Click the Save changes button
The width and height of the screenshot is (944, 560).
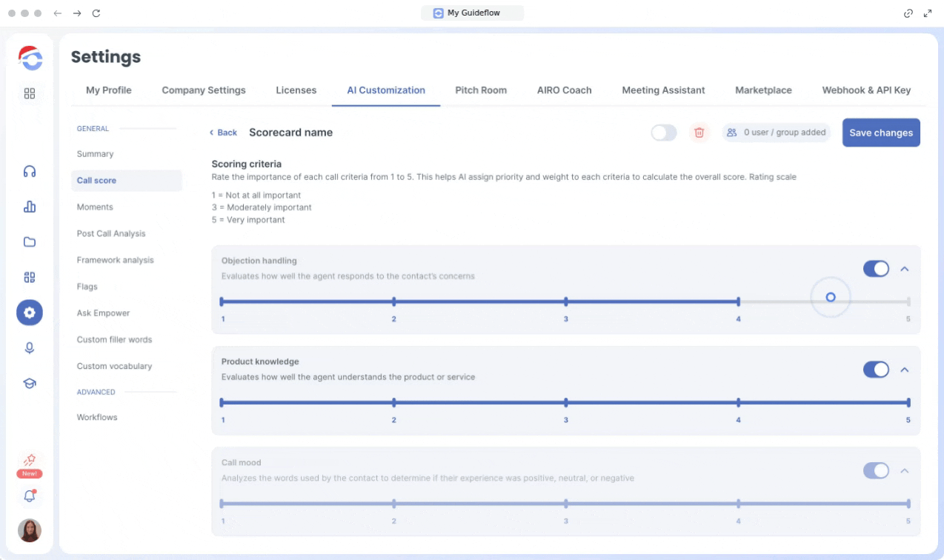[x=880, y=133]
